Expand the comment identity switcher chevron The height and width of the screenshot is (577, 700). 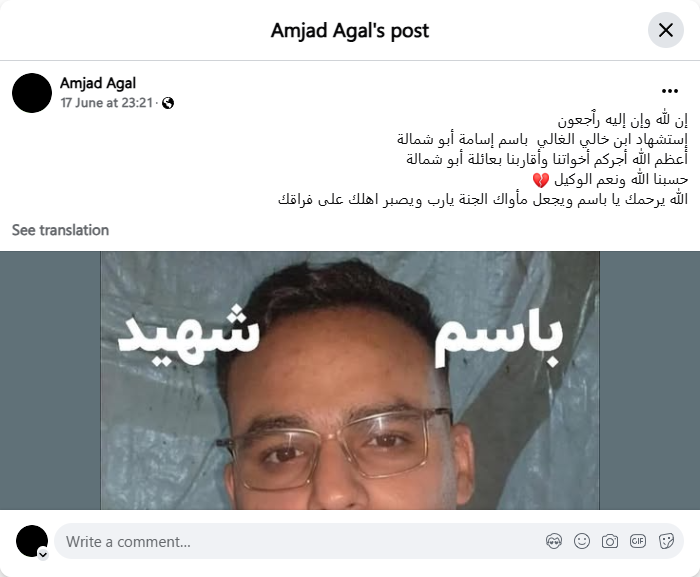[x=43, y=555]
